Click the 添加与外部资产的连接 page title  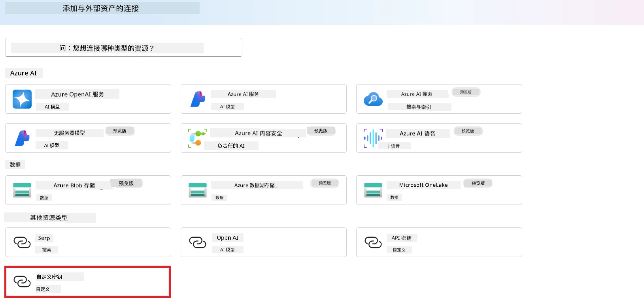click(x=101, y=8)
